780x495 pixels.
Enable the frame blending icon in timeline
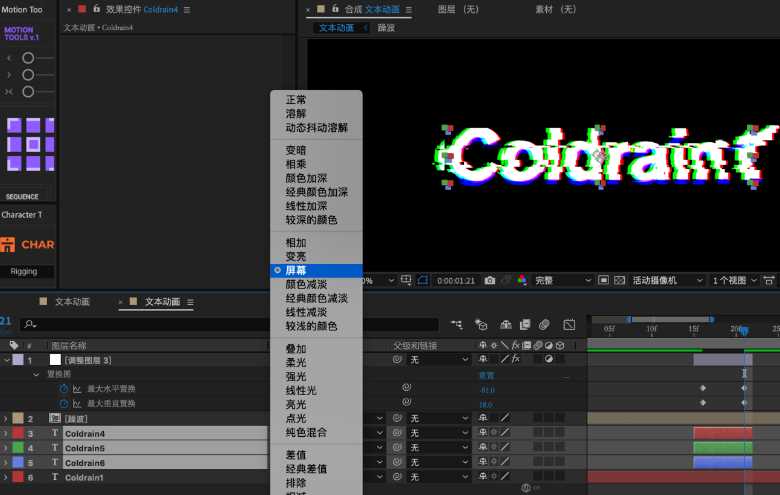(525, 325)
